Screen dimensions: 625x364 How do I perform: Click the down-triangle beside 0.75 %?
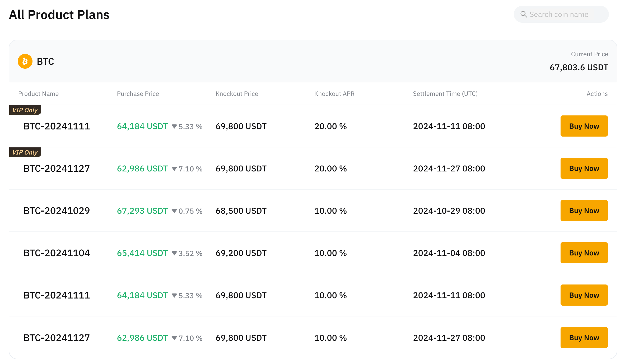pos(174,211)
